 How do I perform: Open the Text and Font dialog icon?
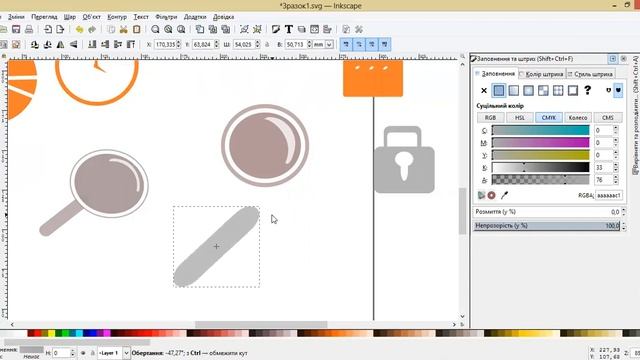pyautogui.click(x=289, y=29)
